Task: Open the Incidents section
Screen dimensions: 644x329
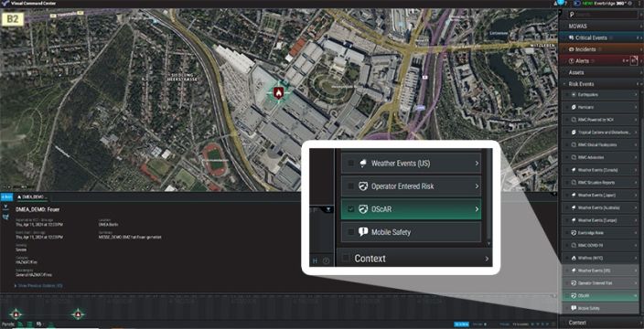Action: click(601, 49)
